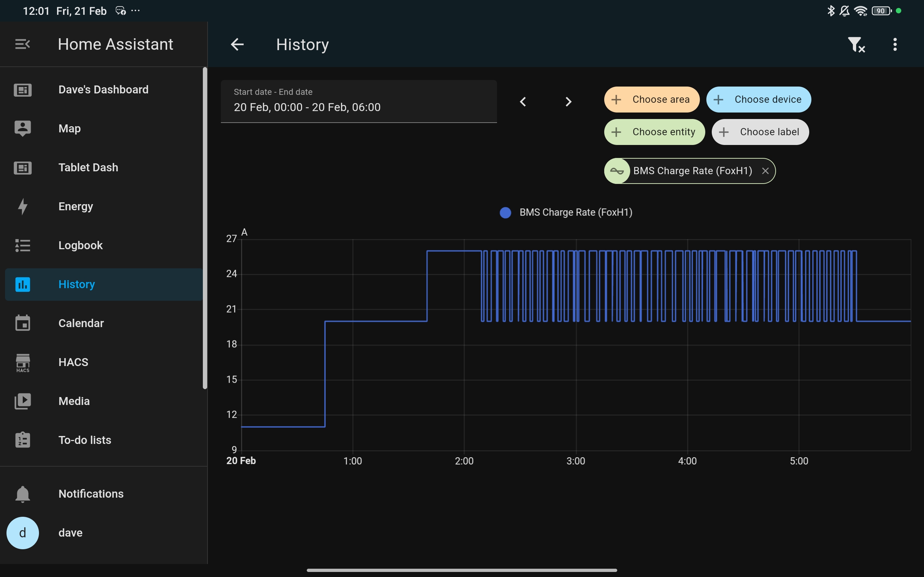924x577 pixels.
Task: Click the Choose area button
Action: (651, 100)
